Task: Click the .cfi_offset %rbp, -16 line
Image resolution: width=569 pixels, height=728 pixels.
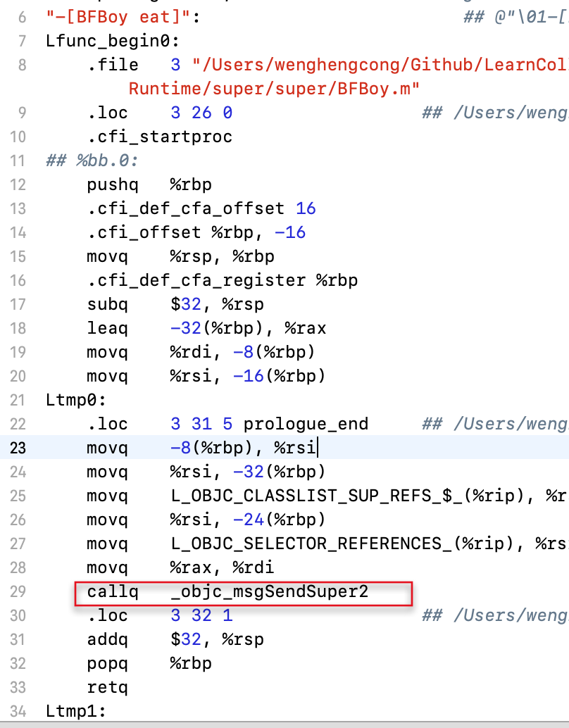Action: pyautogui.click(x=196, y=232)
